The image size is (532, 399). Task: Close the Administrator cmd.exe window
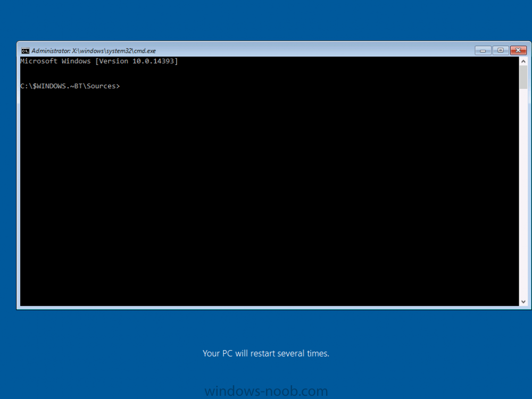(x=518, y=51)
